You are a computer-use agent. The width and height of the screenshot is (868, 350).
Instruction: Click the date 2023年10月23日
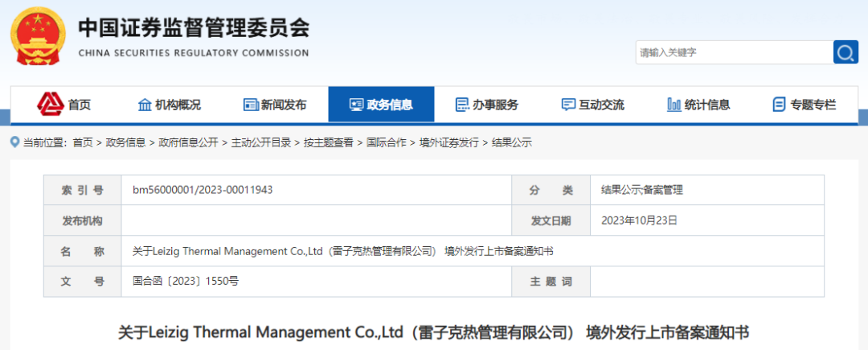640,220
